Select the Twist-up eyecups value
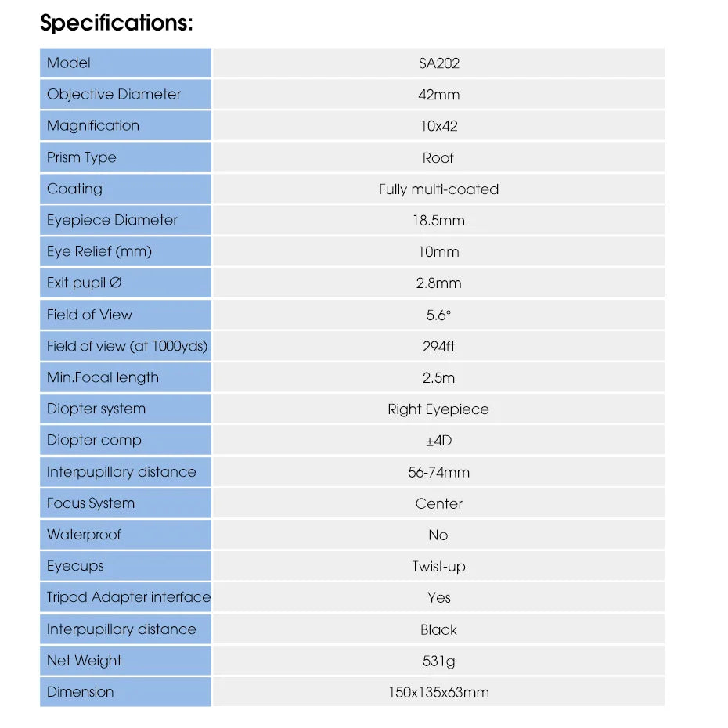 438,566
